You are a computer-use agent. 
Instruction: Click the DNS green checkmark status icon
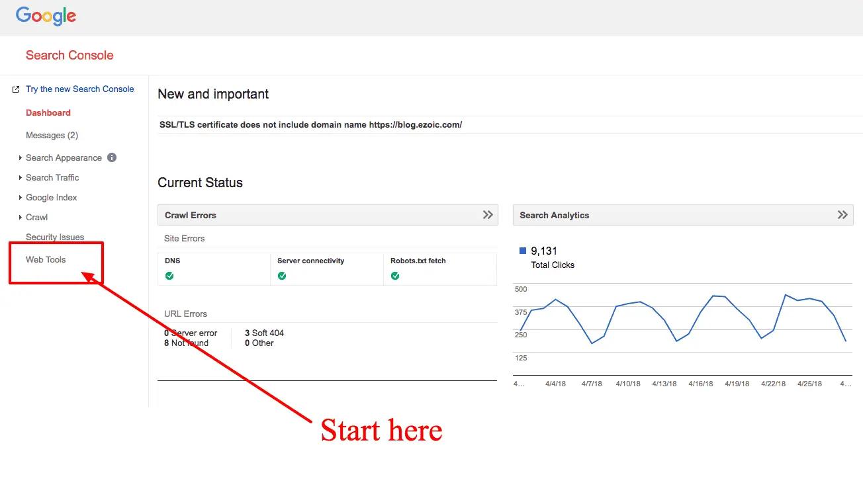[x=169, y=276]
